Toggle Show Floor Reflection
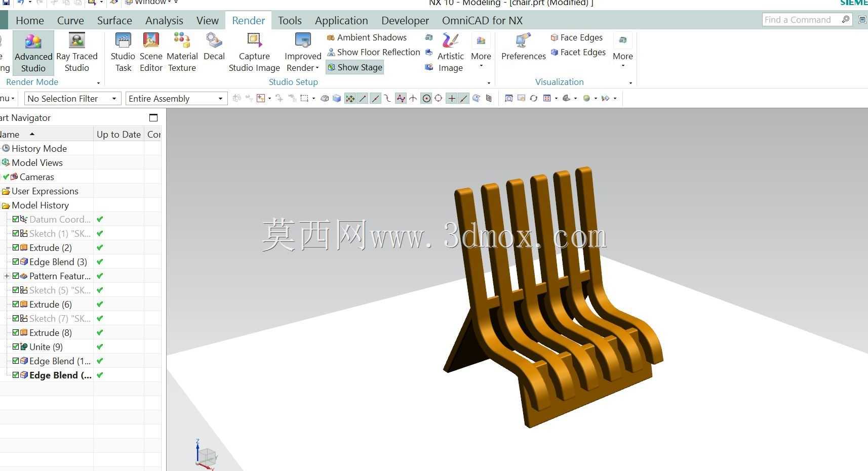 [374, 52]
